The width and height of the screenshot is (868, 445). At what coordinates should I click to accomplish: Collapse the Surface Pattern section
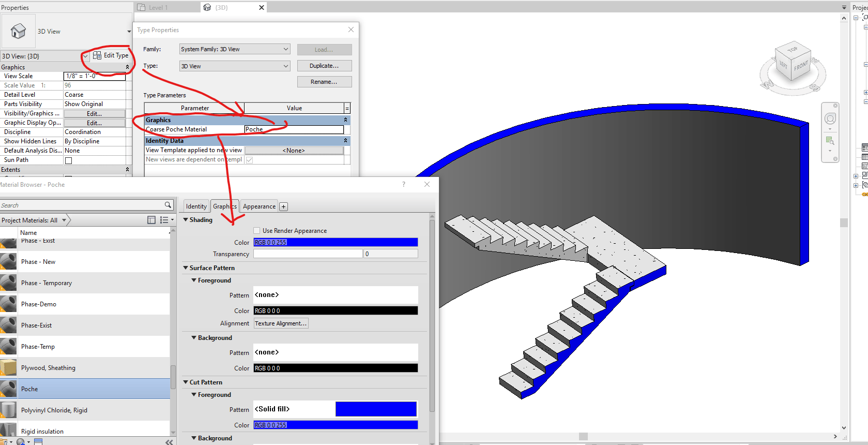186,268
